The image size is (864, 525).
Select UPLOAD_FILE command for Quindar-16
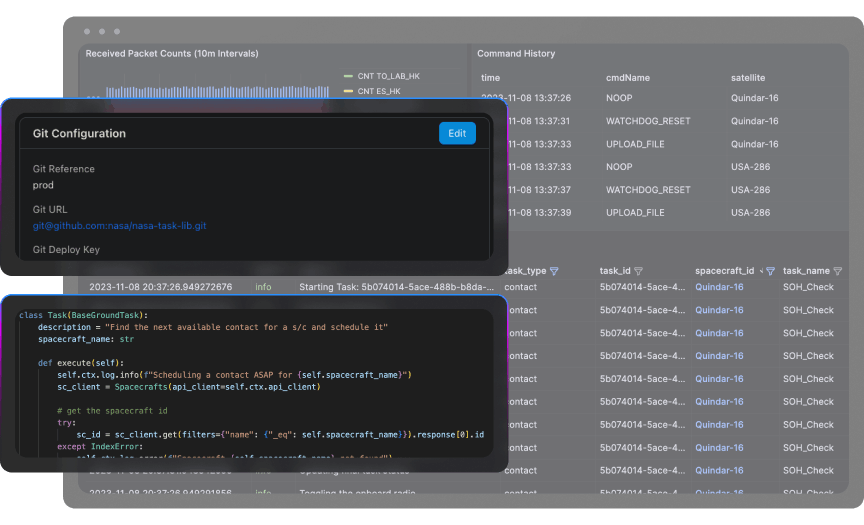(x=635, y=144)
